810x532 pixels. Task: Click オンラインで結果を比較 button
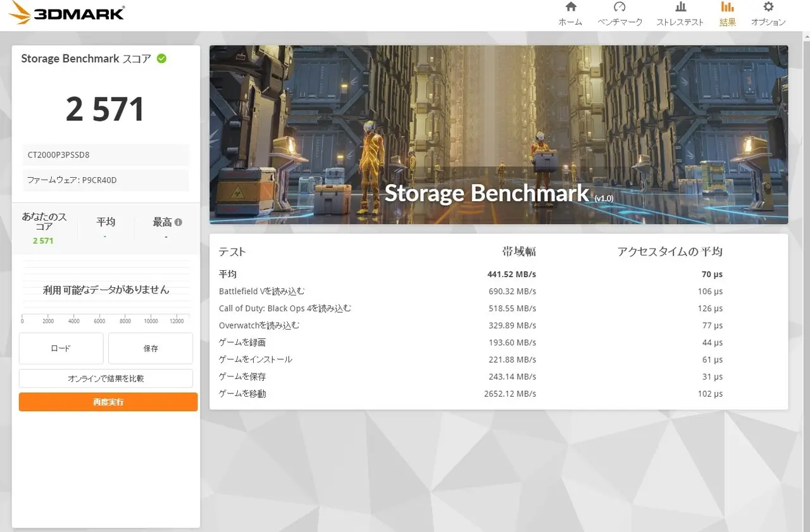[106, 378]
